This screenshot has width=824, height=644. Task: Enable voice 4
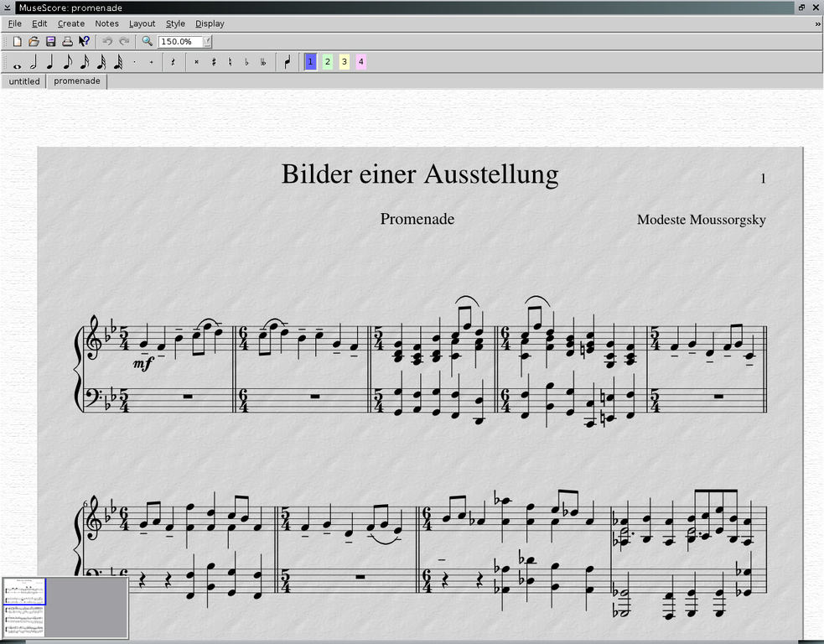[x=360, y=62]
